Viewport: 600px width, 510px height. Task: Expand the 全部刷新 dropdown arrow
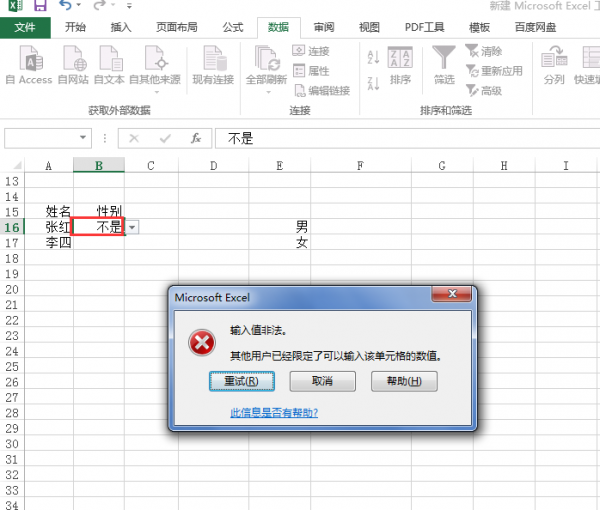268,92
